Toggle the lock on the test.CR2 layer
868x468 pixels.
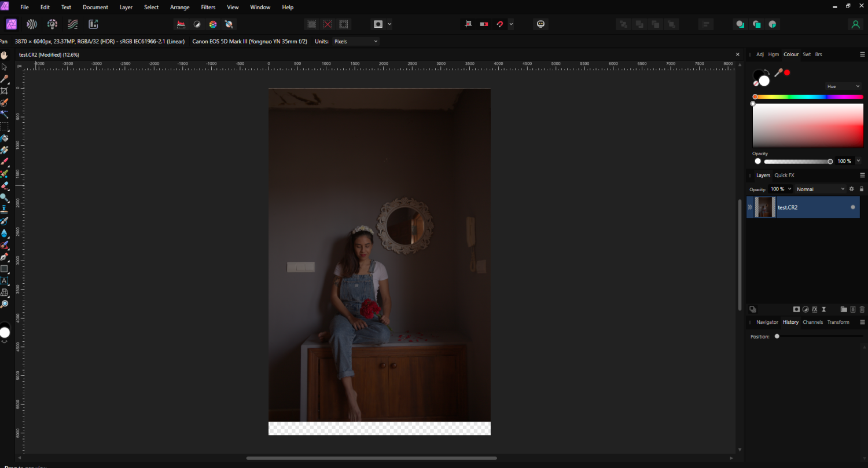coord(862,189)
